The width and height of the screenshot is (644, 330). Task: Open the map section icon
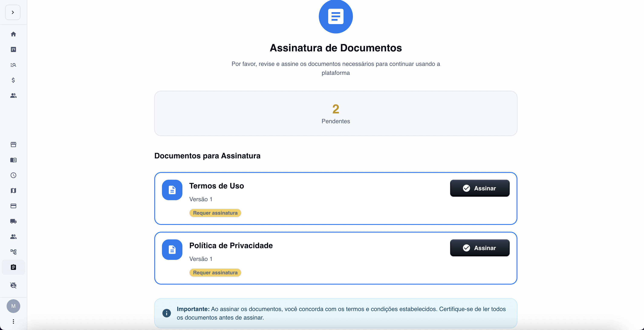click(13, 191)
